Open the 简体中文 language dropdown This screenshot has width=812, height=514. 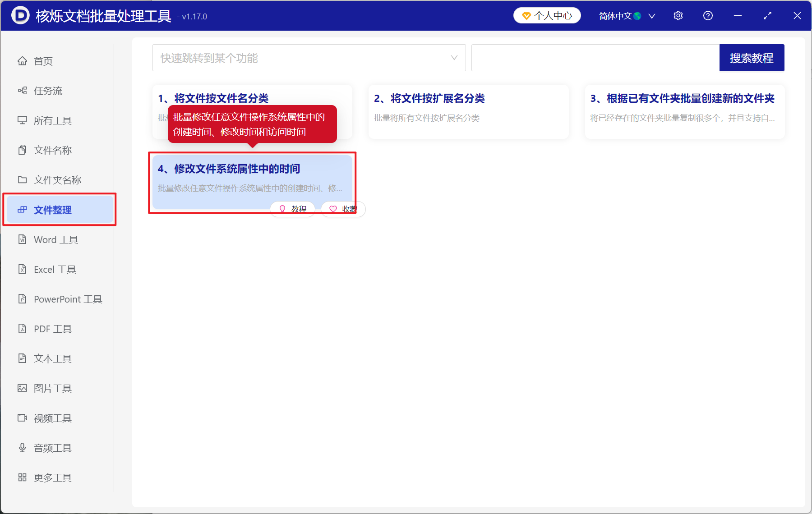coord(626,15)
